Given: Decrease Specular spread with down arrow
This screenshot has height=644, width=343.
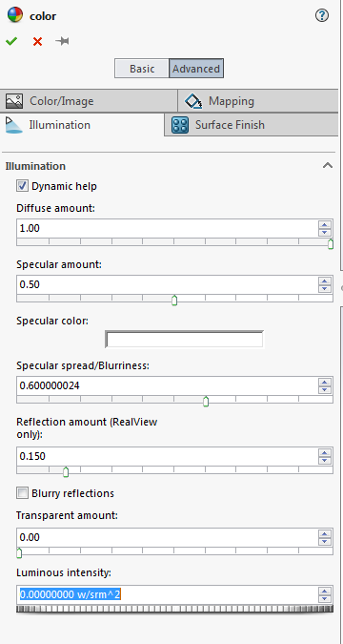Looking at the screenshot, I should click(325, 390).
